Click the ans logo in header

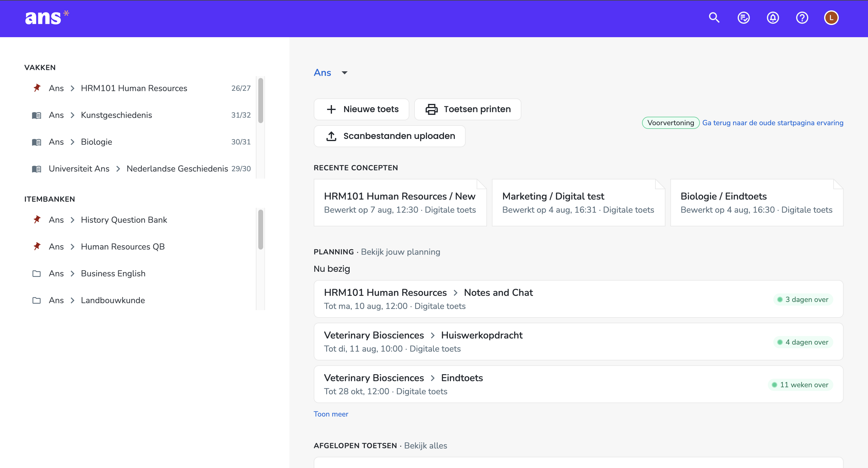47,18
